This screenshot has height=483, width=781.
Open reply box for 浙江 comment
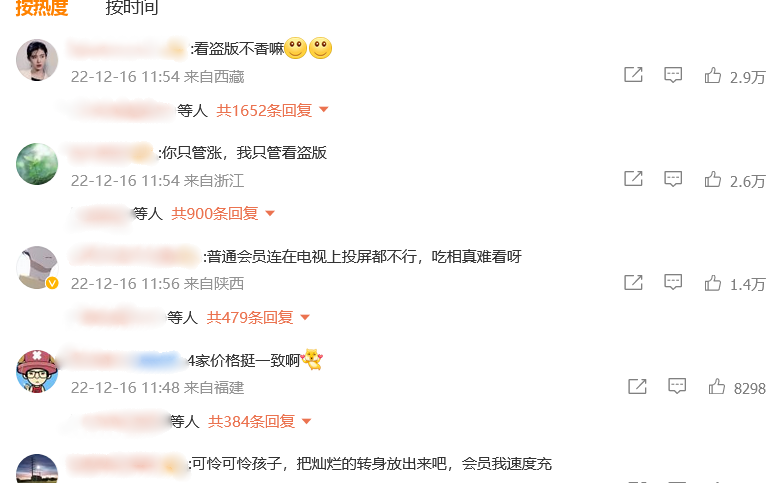[673, 179]
